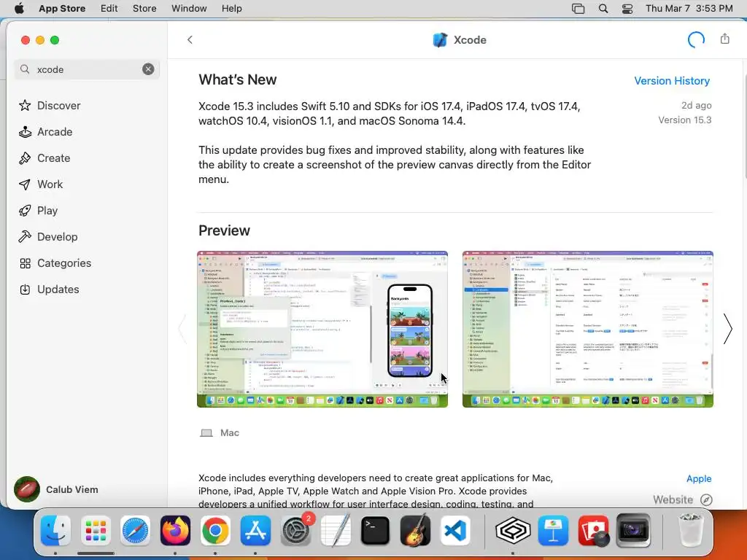Click the magnifying glass in search field
This screenshot has width=747, height=560.
pos(25,69)
